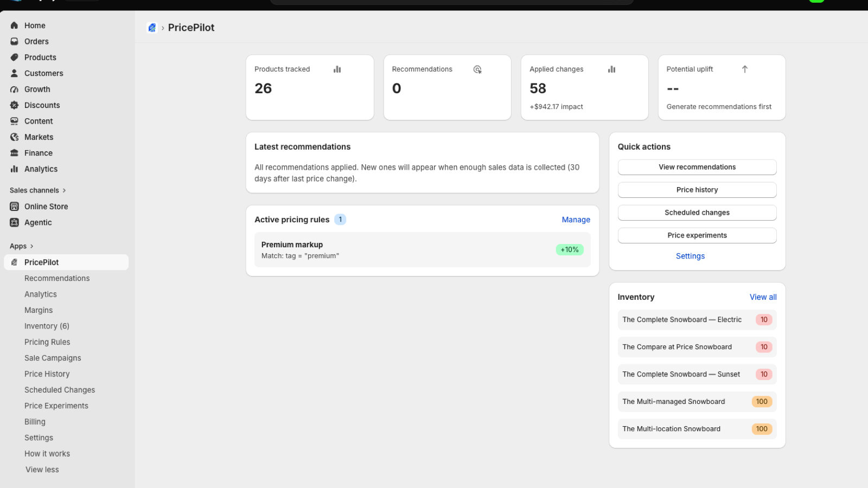Screen dimensions: 868x488
Task: Open Sale Campaigns in the submenu
Action: point(53,358)
